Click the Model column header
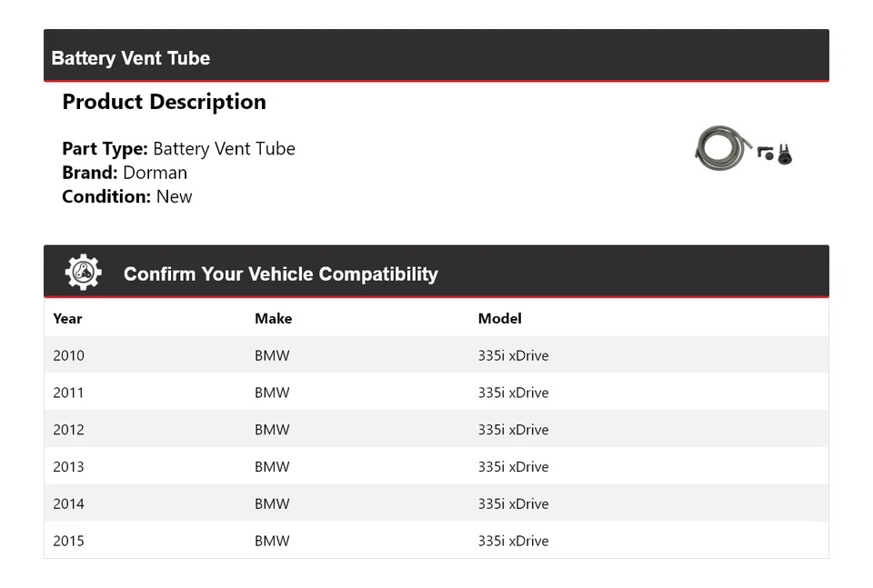 499,318
